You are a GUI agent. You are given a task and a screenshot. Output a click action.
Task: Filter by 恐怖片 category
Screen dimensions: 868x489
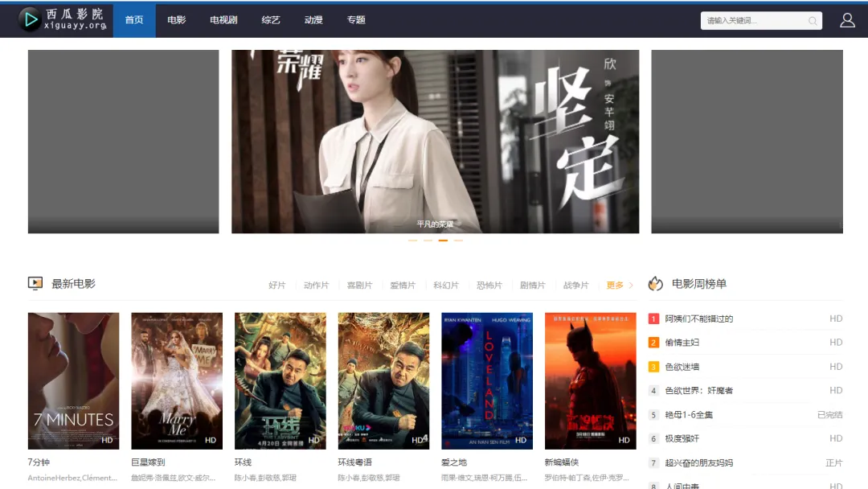pyautogui.click(x=489, y=286)
